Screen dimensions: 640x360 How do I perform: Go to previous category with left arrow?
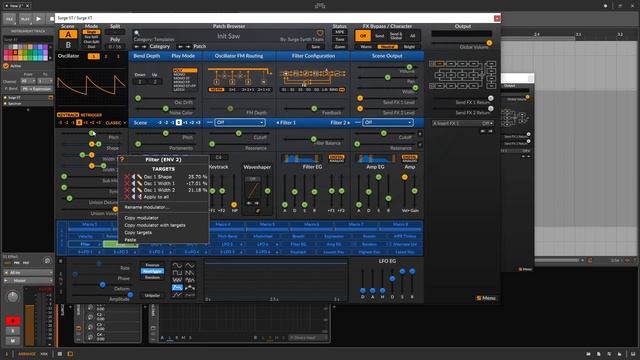[x=137, y=47]
